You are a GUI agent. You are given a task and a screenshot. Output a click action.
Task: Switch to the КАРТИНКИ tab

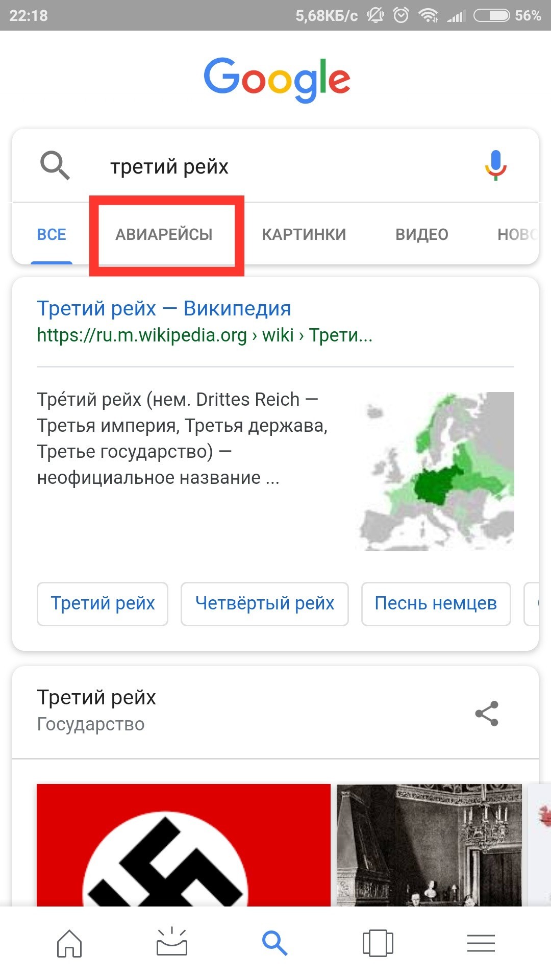point(304,234)
